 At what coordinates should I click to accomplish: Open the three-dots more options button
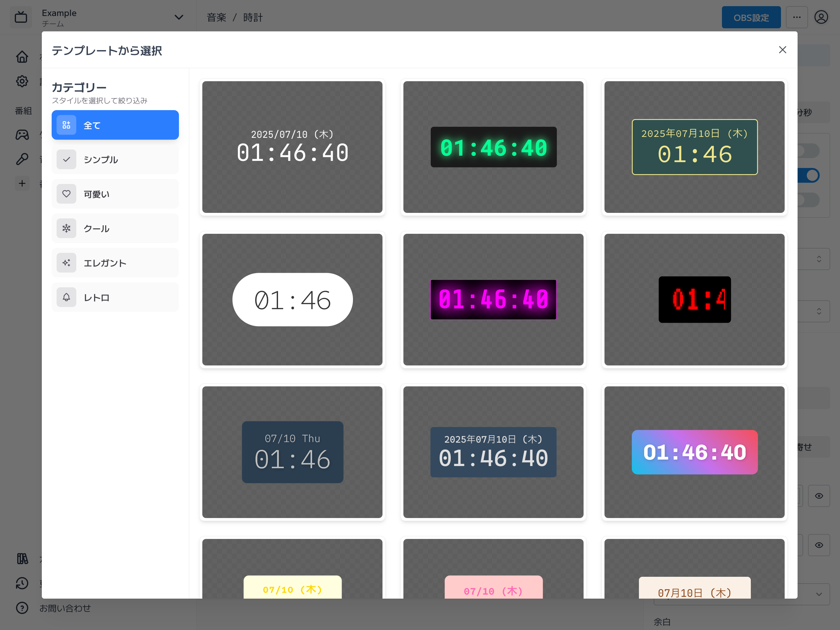[797, 18]
